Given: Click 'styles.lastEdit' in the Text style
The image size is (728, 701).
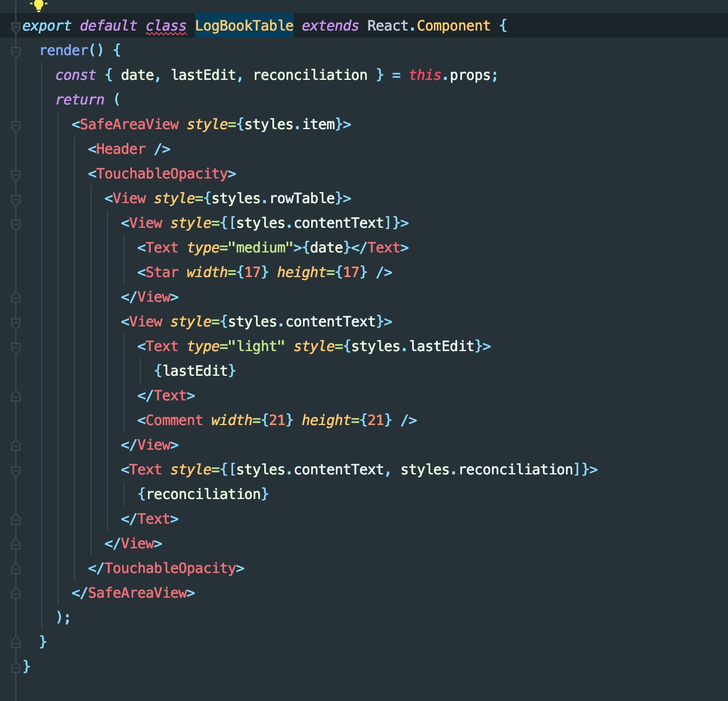Looking at the screenshot, I should (413, 346).
